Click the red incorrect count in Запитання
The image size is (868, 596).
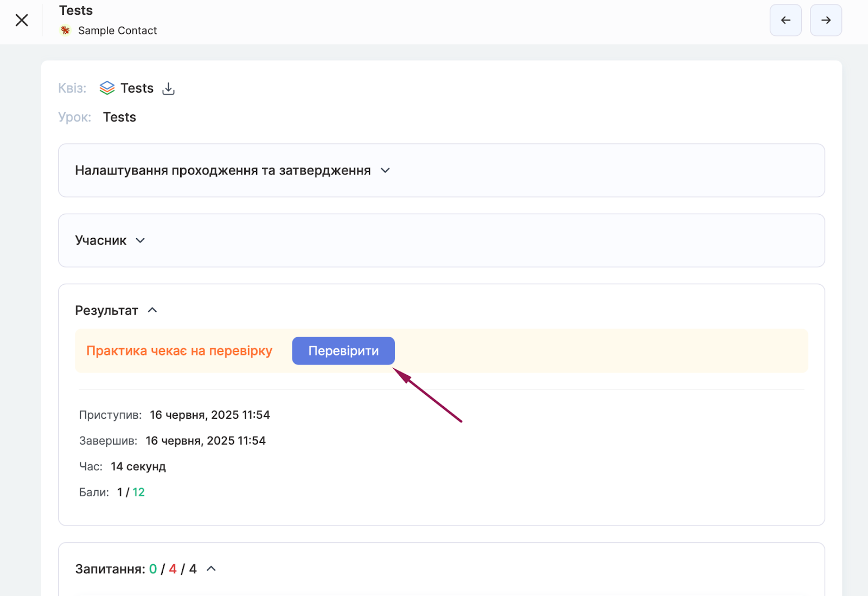[173, 569]
